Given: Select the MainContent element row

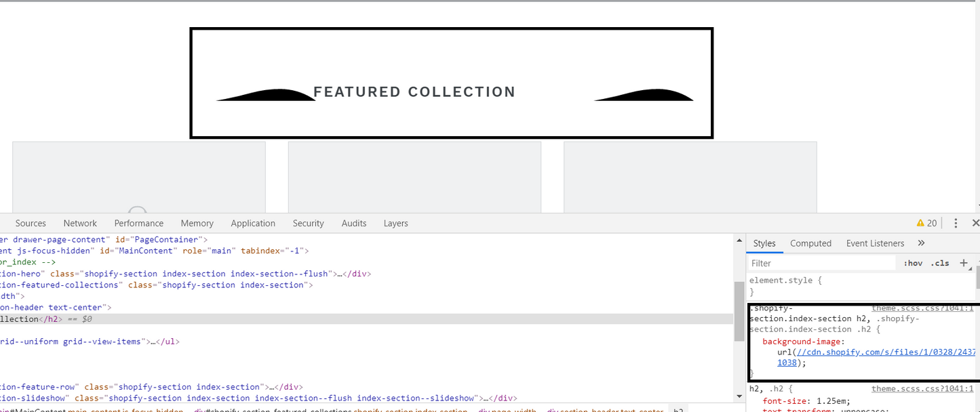Looking at the screenshot, I should tap(366, 251).
